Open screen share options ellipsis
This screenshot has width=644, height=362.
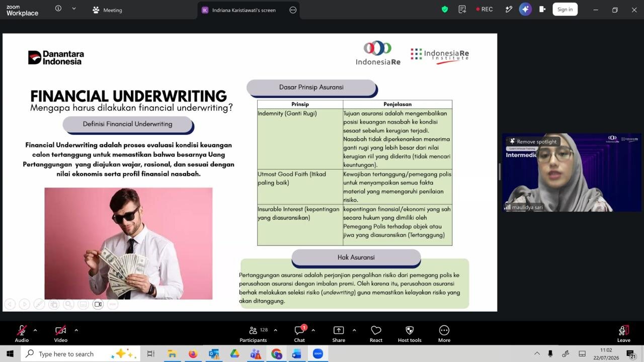point(293,10)
